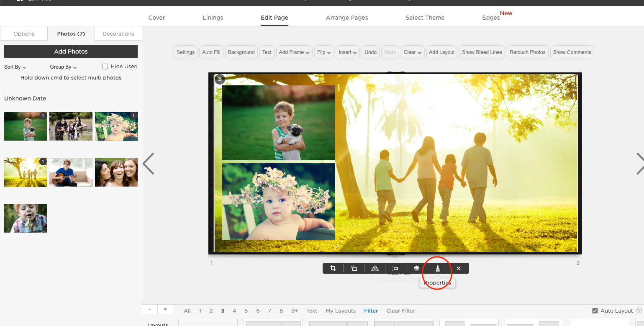Expand the Add Frame dropdown menu
Viewport: 644px width, 326px height.
click(x=294, y=52)
